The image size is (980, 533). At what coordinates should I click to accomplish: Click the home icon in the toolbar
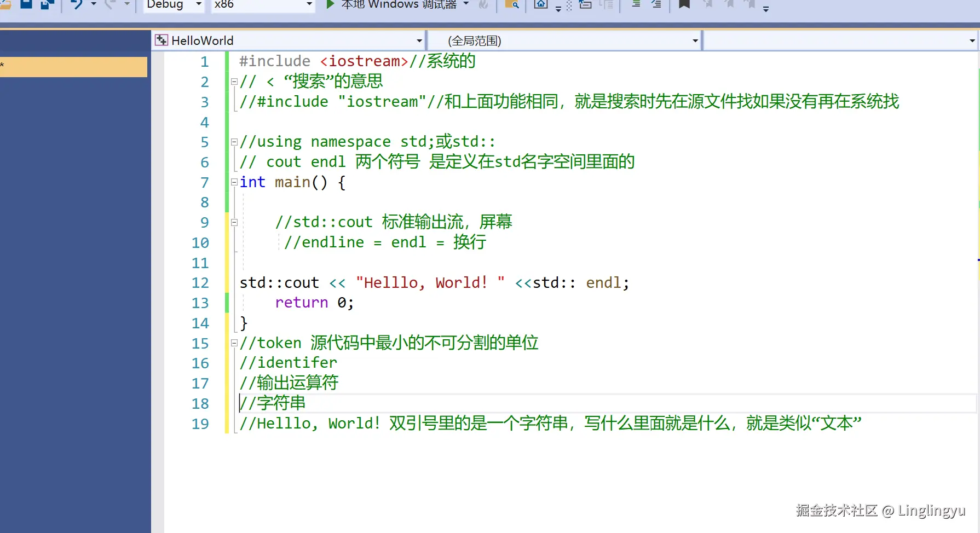(x=540, y=4)
